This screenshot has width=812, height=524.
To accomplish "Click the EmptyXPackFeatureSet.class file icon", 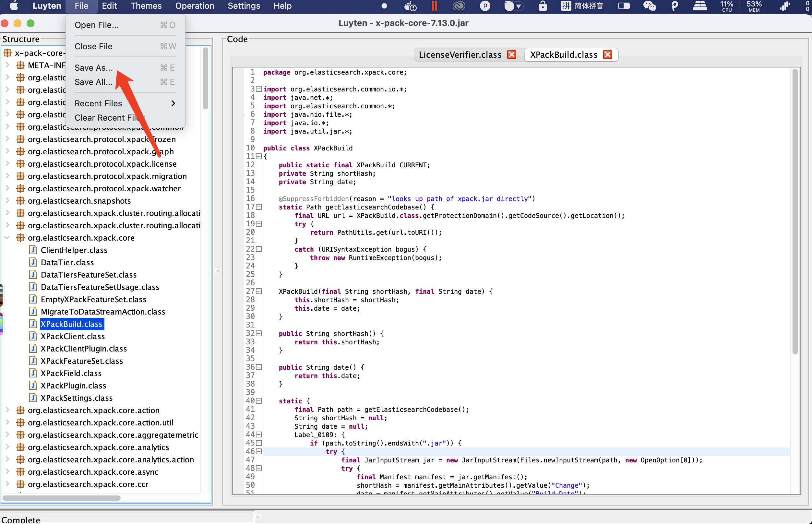I will [x=33, y=299].
